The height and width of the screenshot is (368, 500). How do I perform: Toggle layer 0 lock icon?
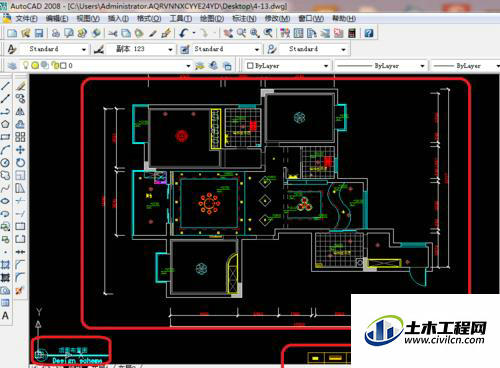click(55, 65)
